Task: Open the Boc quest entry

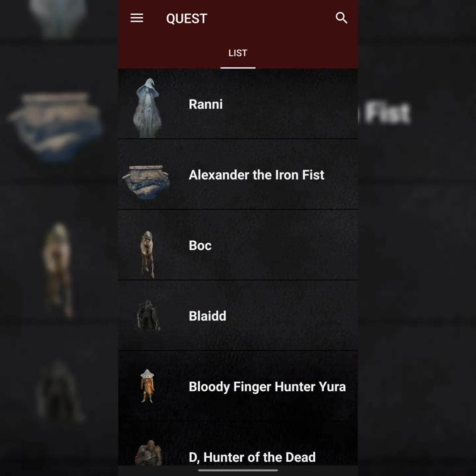Action: click(x=200, y=246)
